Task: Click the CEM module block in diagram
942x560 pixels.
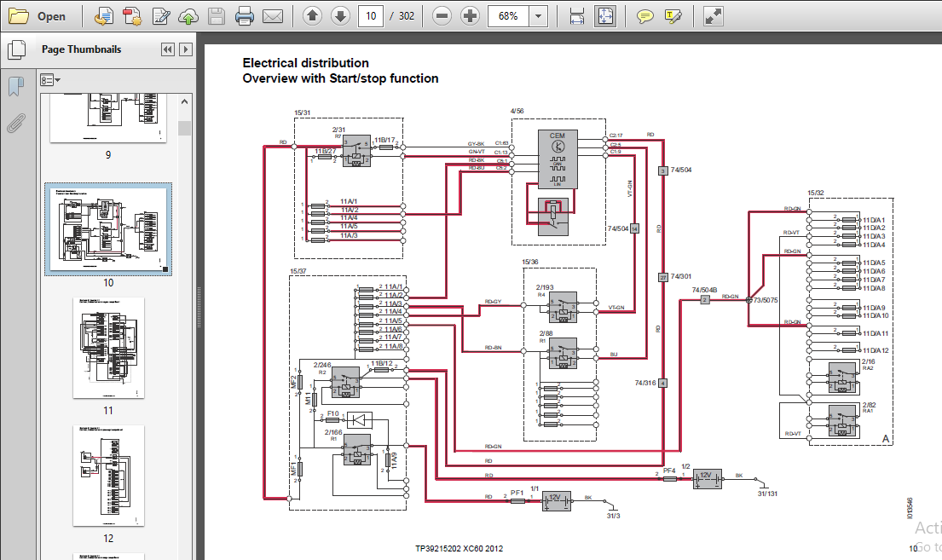Action: [558, 159]
